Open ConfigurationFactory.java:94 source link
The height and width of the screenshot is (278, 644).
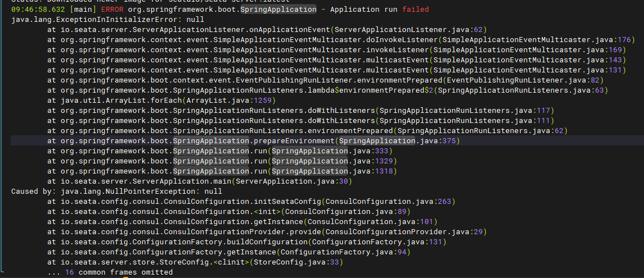click(344, 252)
